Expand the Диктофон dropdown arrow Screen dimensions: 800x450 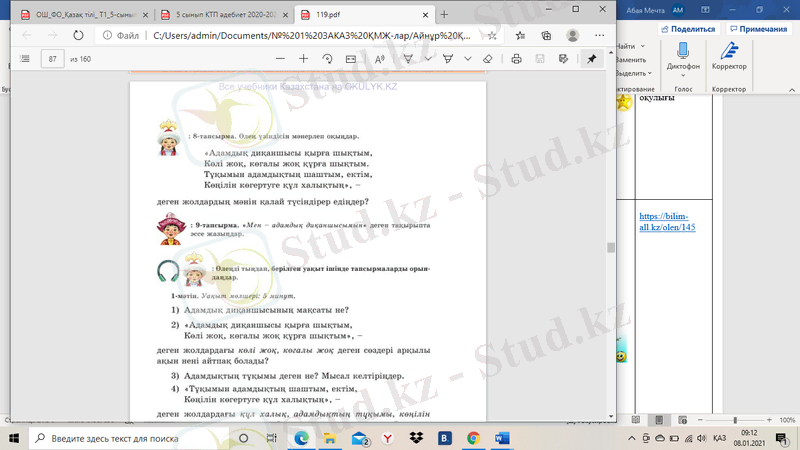(683, 75)
